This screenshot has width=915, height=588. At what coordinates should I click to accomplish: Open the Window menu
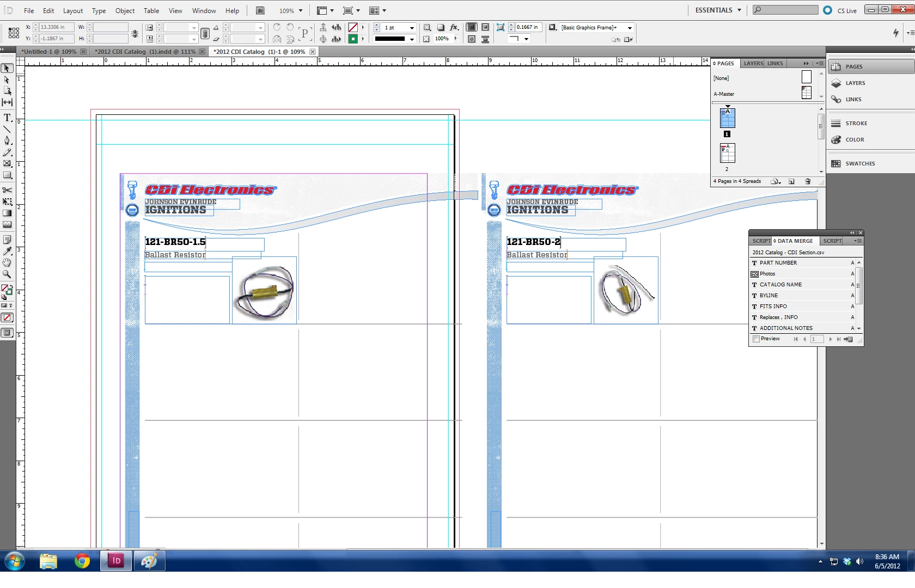(x=204, y=10)
